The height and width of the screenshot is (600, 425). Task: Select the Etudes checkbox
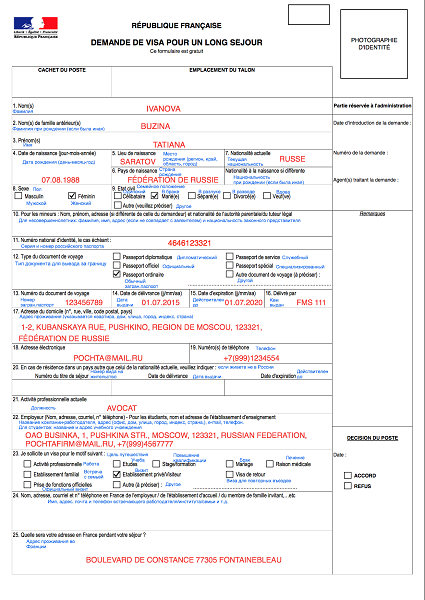point(117,464)
